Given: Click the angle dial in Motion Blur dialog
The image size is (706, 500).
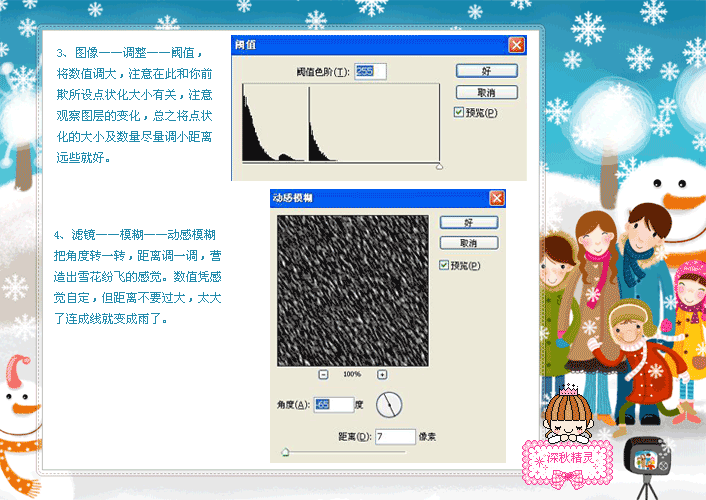Looking at the screenshot, I should 389,405.
